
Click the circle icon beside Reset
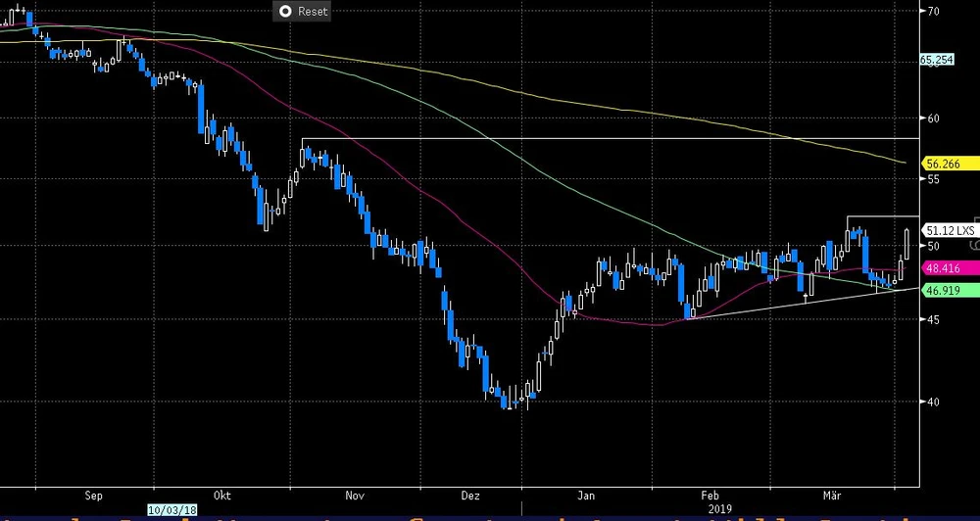pyautogui.click(x=285, y=12)
